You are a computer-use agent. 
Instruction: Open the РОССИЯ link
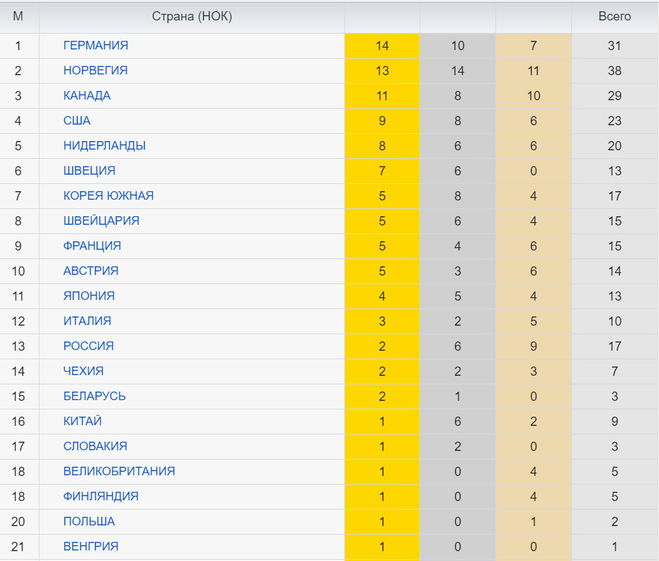point(88,346)
